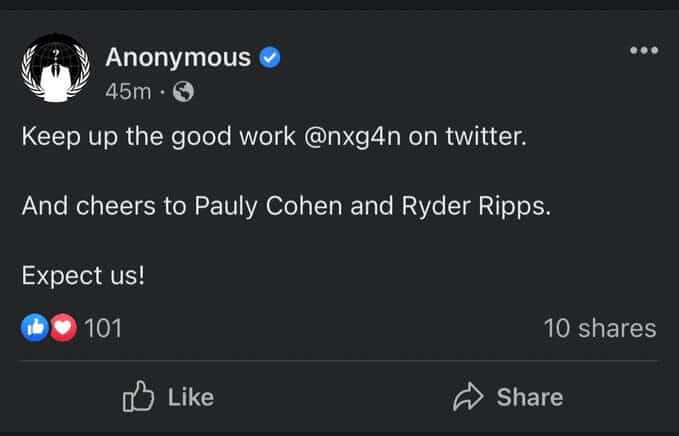
Task: Click the 'Expect us!' post text
Action: 83,276
